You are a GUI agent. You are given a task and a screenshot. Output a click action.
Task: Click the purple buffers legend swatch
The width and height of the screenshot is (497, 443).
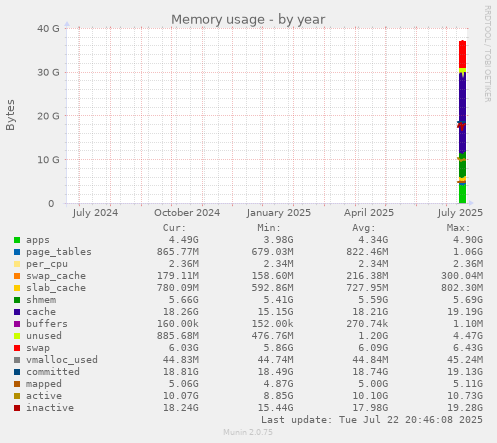[x=17, y=324]
